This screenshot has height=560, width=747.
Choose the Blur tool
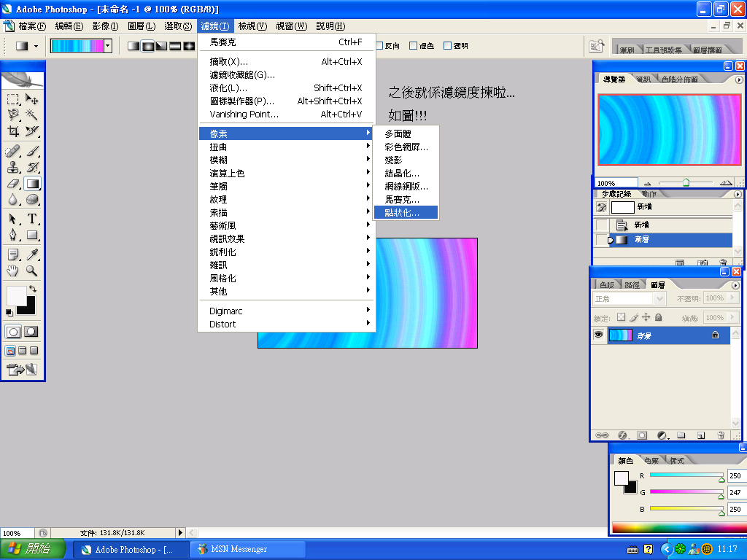13,199
